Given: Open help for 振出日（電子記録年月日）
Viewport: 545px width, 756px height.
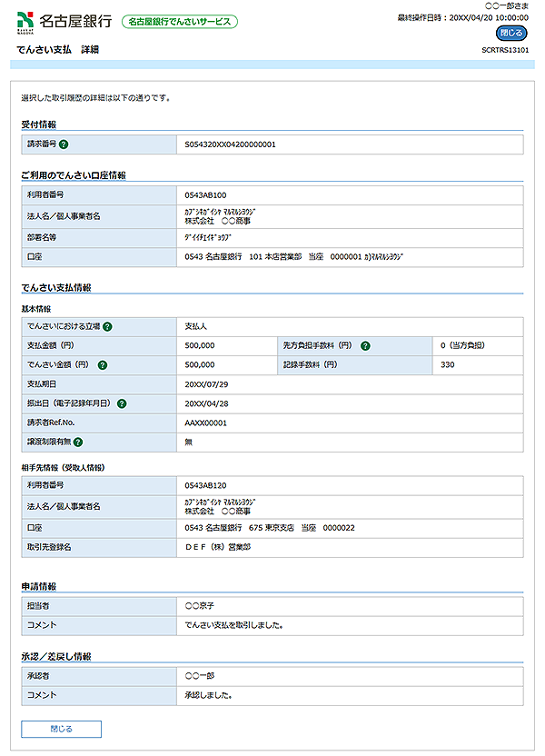Looking at the screenshot, I should click(x=121, y=403).
